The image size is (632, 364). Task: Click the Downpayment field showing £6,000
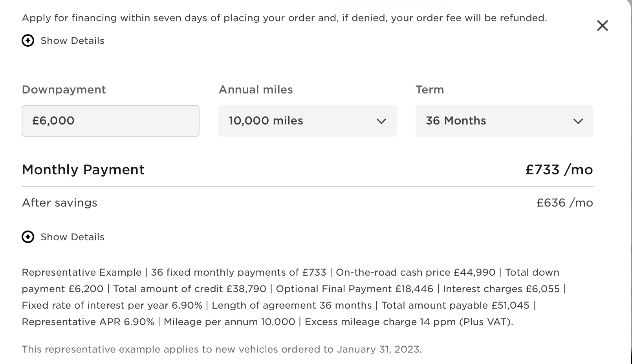(x=110, y=121)
